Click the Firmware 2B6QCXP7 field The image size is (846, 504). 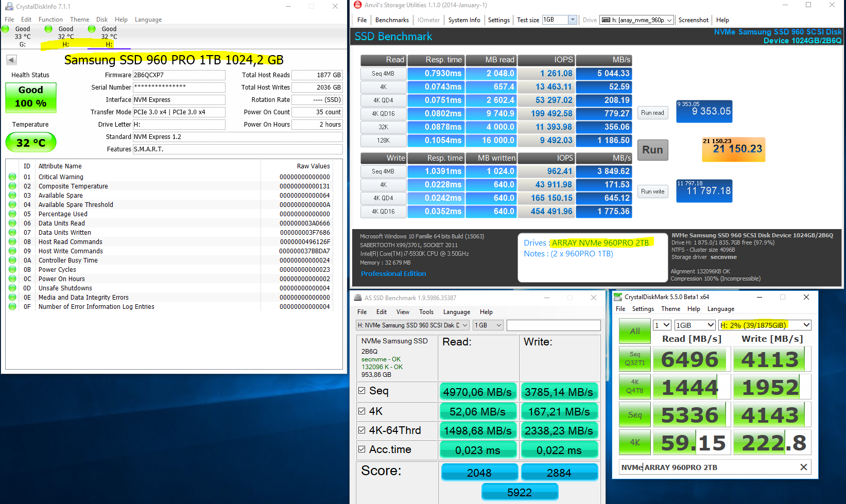point(179,75)
